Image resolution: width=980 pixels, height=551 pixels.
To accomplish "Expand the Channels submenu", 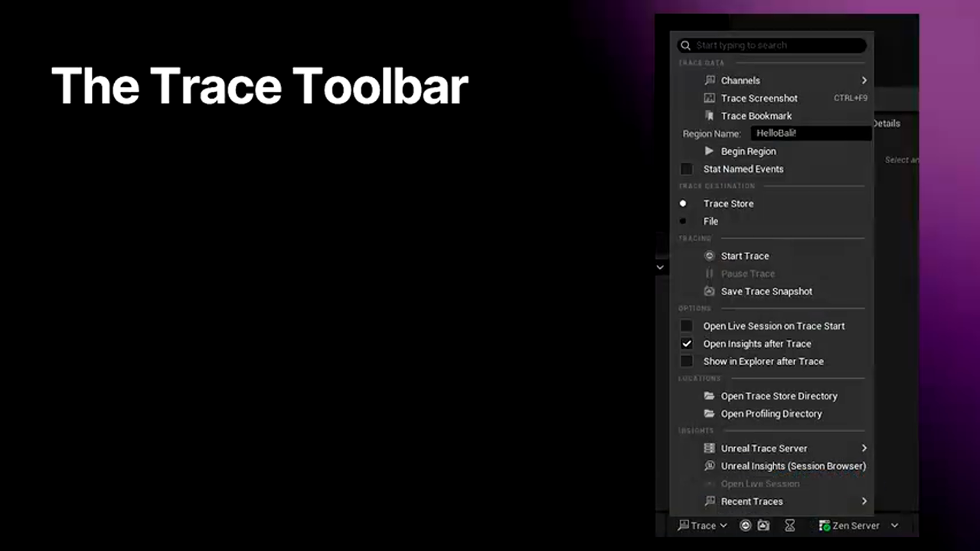I will [864, 80].
